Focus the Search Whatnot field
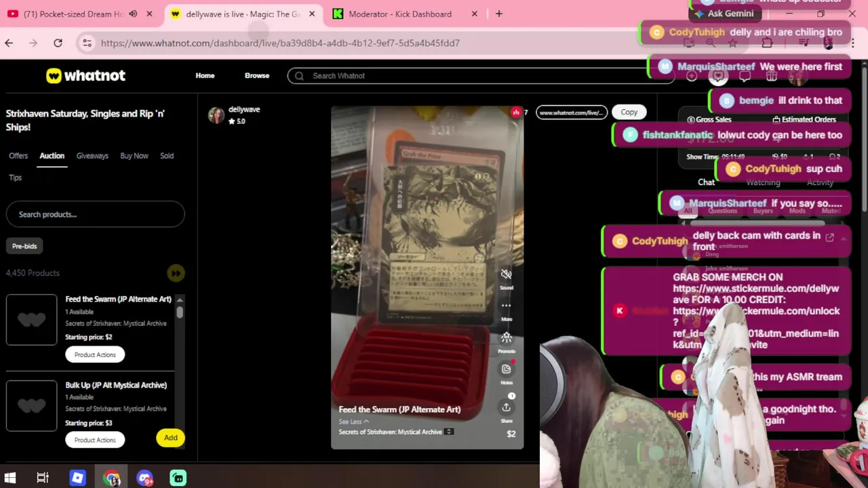The height and width of the screenshot is (488, 868). pyautogui.click(x=481, y=76)
